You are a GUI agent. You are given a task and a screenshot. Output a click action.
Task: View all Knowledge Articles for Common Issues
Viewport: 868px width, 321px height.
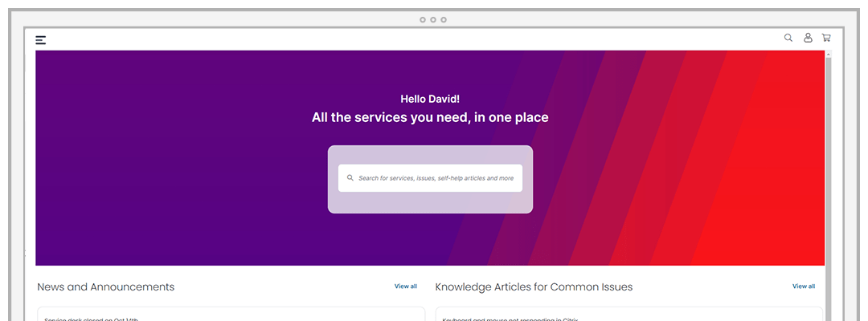click(804, 286)
